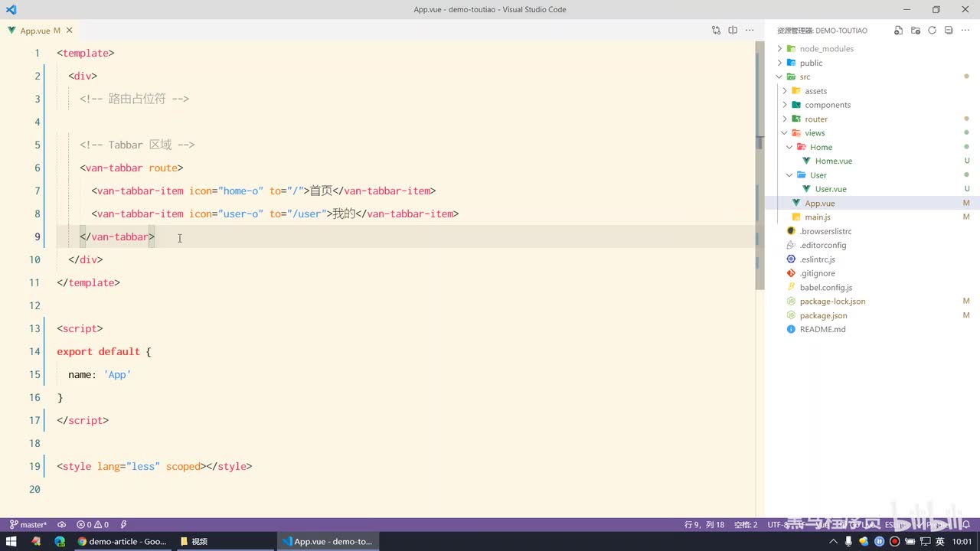Open the .editorconfig file

tap(823, 245)
